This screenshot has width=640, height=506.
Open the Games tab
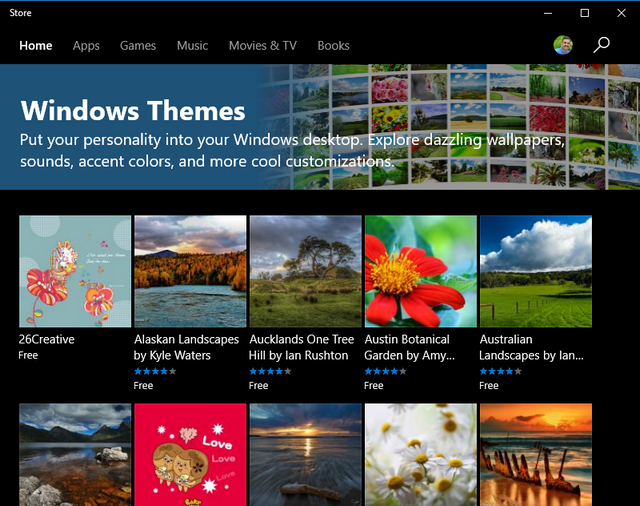(x=138, y=45)
